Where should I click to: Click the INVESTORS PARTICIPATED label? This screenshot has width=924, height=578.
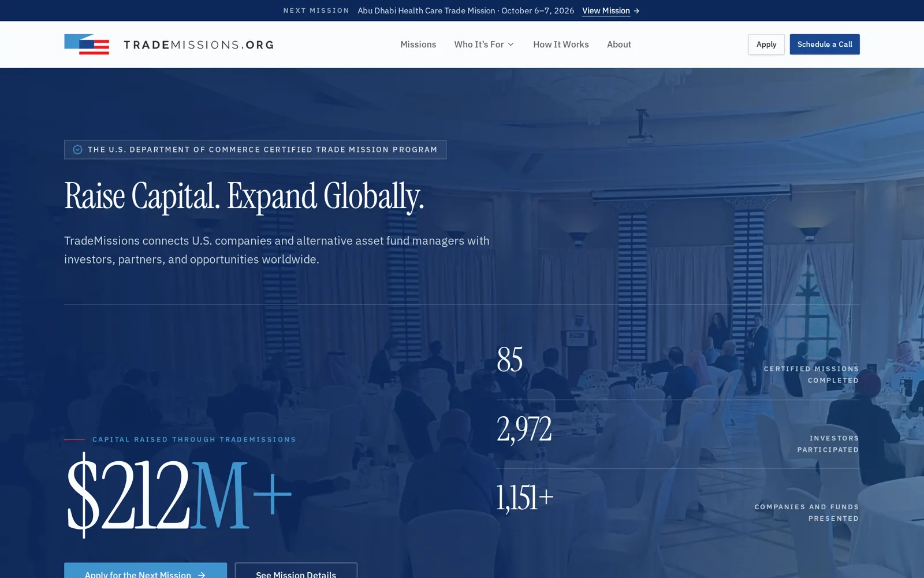828,444
